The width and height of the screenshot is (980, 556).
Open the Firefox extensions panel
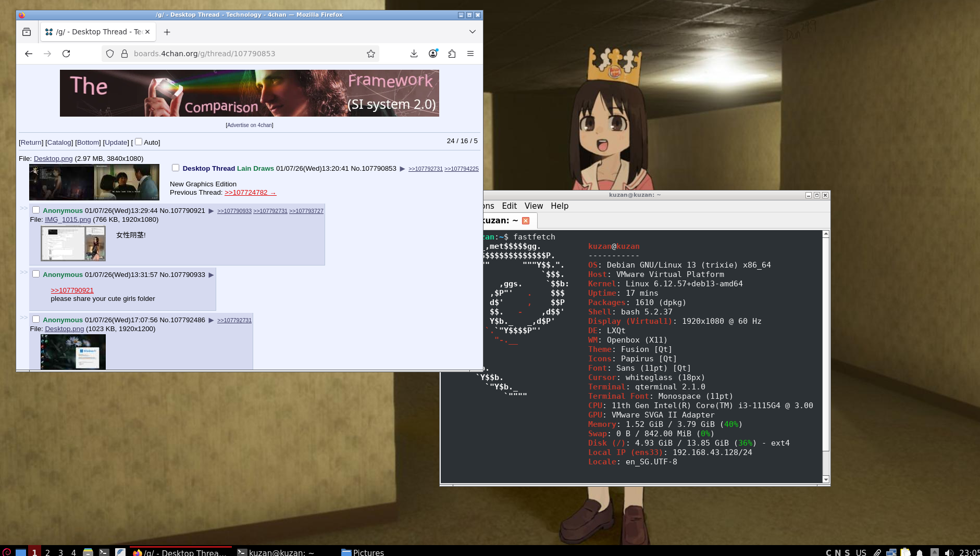coord(452,54)
